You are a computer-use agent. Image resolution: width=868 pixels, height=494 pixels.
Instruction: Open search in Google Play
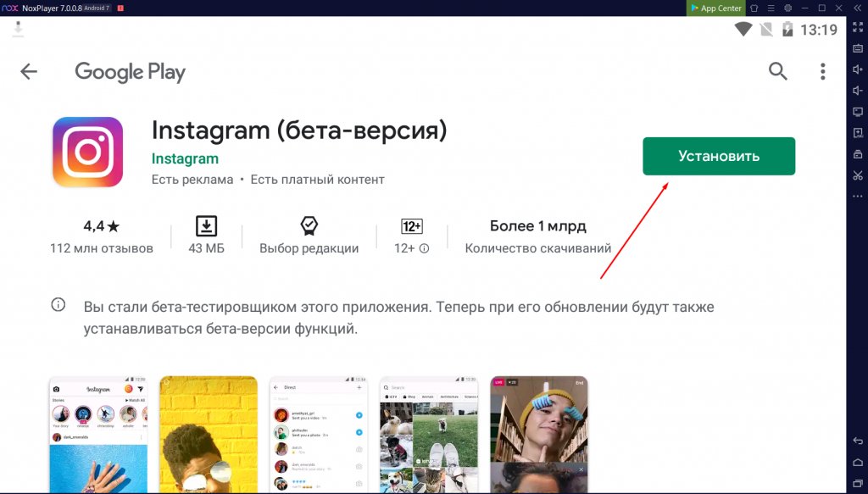777,72
